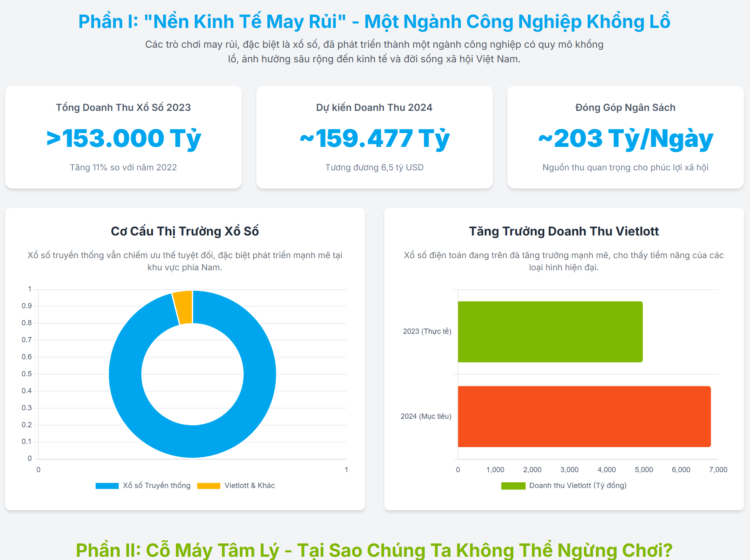This screenshot has width=750, height=560.
Task: Click the "~203 Tỷ/Ngày" statistic
Action: point(626,138)
